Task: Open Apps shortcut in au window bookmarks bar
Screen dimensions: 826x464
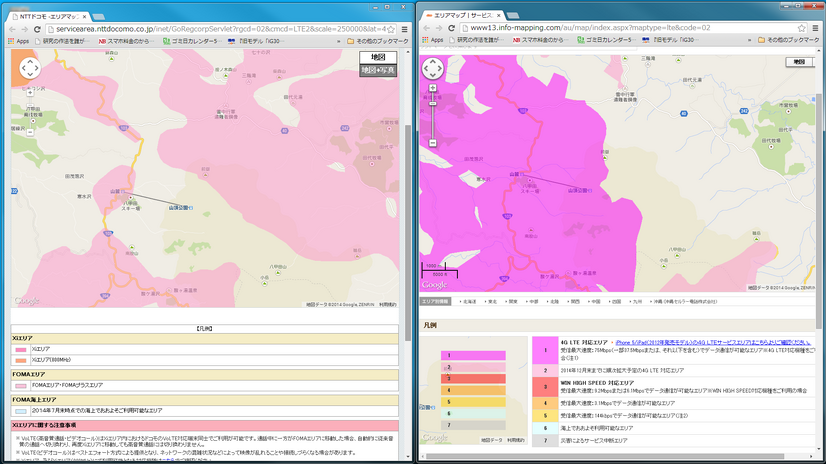Action: (432, 40)
